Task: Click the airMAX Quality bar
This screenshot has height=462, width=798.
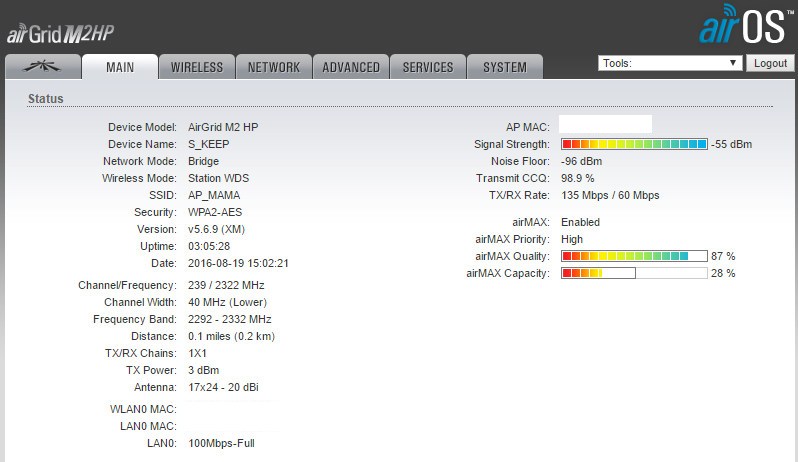Action: [x=634, y=256]
